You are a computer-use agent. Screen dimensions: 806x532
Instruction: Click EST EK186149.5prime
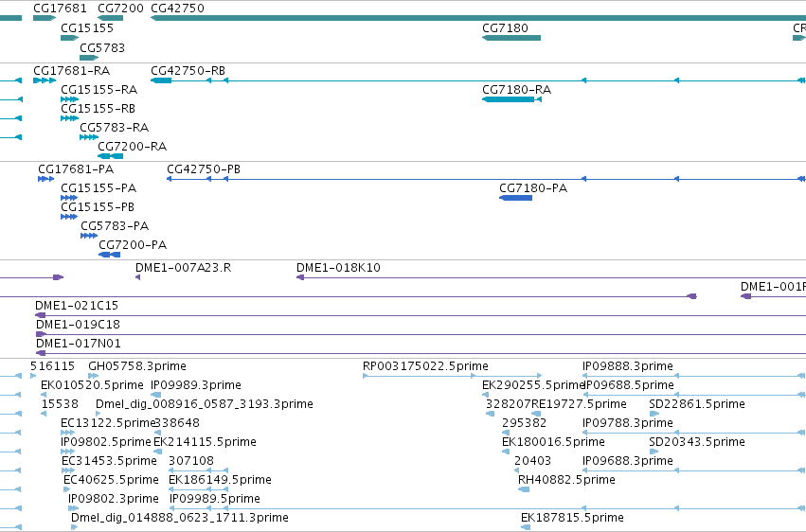[x=198, y=490]
